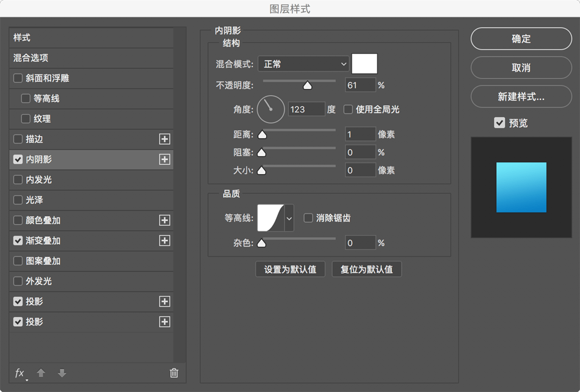Click the 阻塞 slider handle

pos(261,153)
